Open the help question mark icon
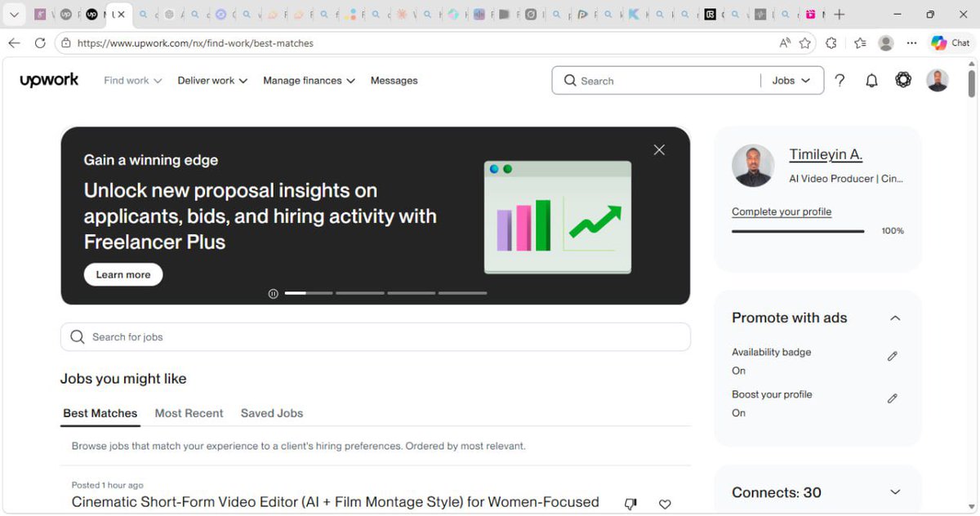This screenshot has width=980, height=516. pos(840,80)
